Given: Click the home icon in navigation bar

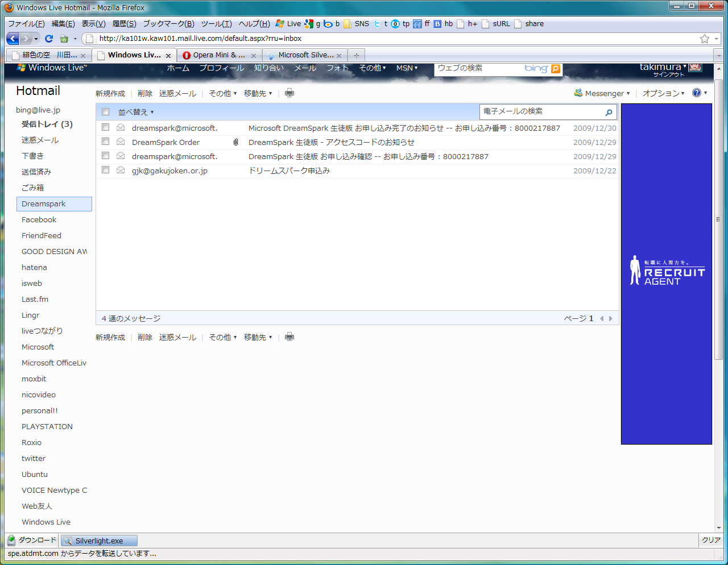Looking at the screenshot, I should pyautogui.click(x=64, y=39).
